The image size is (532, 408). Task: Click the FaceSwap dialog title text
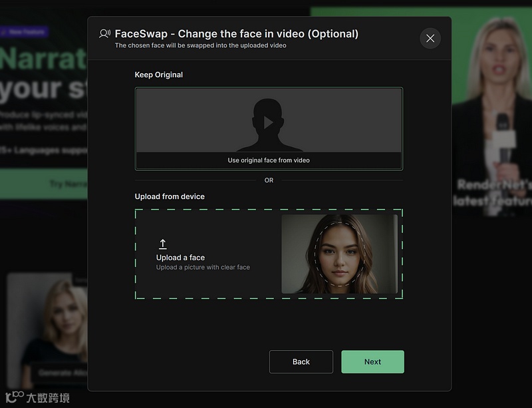coord(237,34)
